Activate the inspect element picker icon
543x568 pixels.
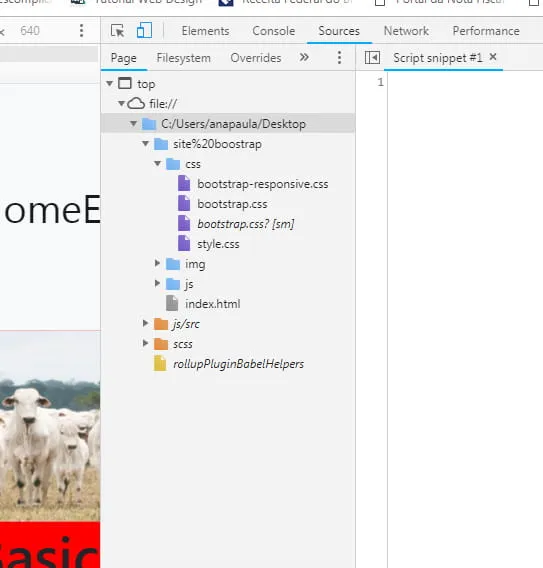coord(117,31)
